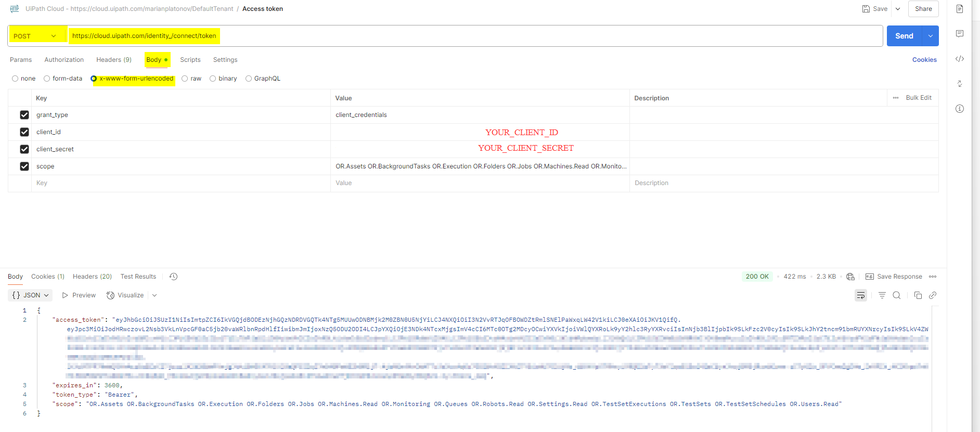Click the three-dot options beside Bulk Edit
Image resolution: width=980 pixels, height=432 pixels.
896,98
